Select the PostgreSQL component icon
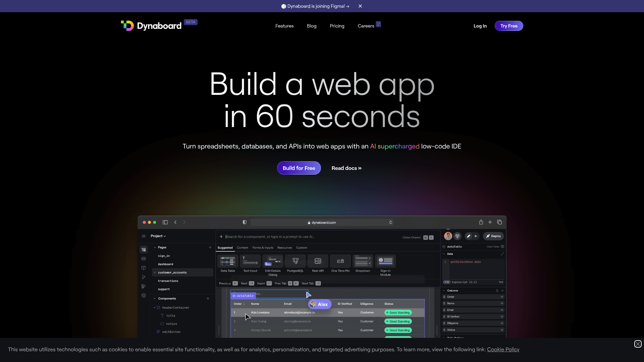The width and height of the screenshot is (644, 362). (x=295, y=261)
